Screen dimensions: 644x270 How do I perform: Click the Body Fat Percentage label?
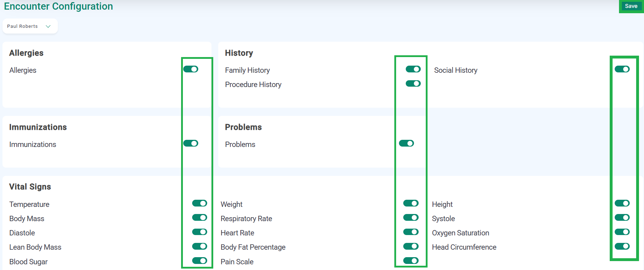pyautogui.click(x=253, y=247)
